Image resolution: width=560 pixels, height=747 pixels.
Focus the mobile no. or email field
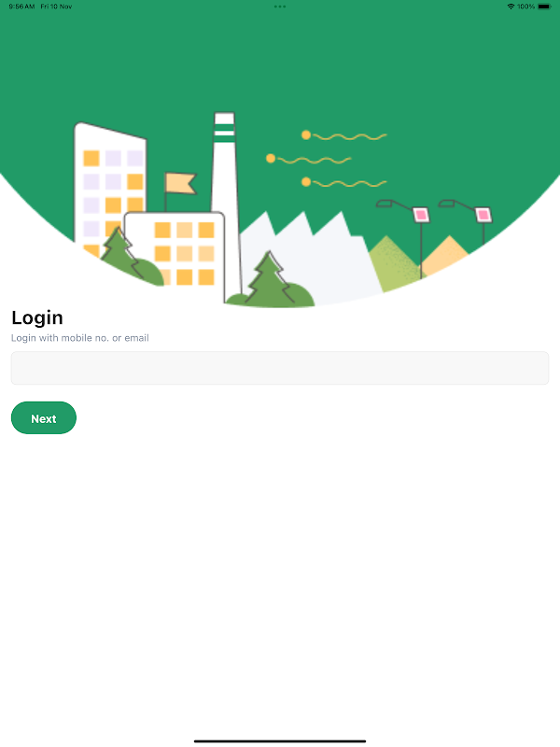coord(280,368)
